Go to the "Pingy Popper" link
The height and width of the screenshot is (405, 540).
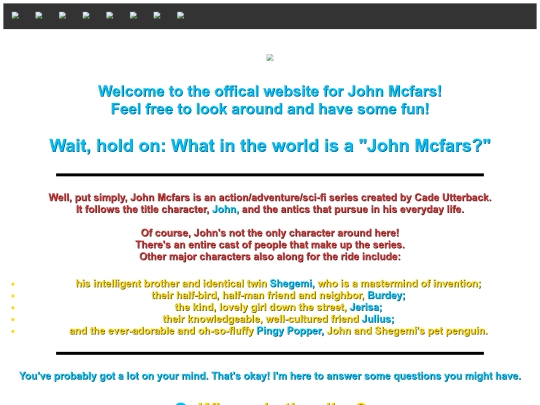[x=289, y=331]
